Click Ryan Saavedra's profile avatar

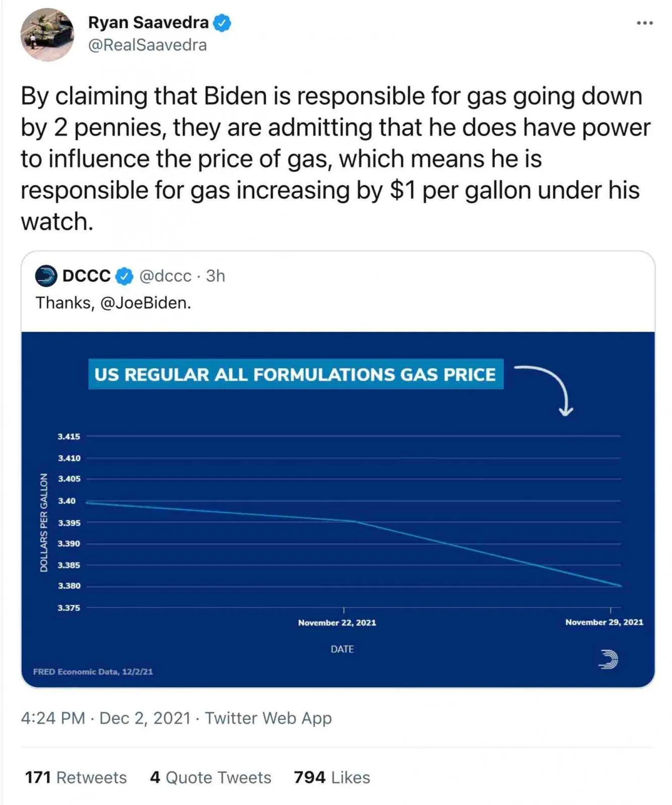click(47, 34)
